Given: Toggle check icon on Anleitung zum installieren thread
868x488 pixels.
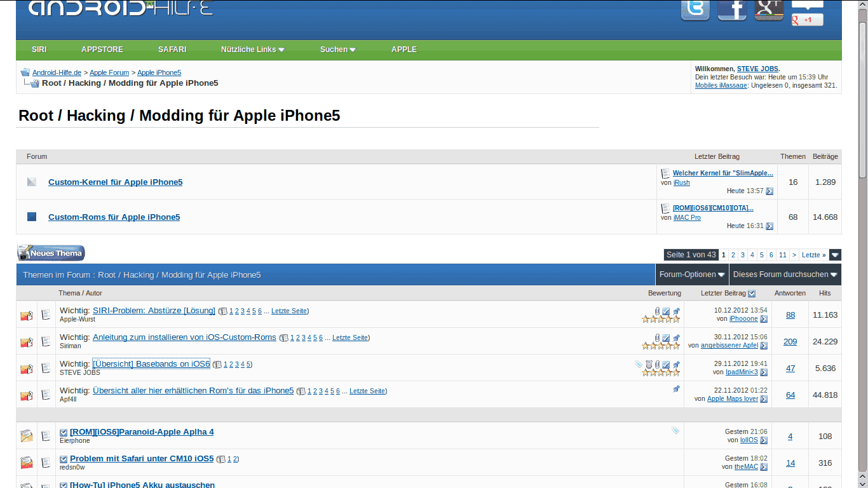Looking at the screenshot, I should point(666,338).
